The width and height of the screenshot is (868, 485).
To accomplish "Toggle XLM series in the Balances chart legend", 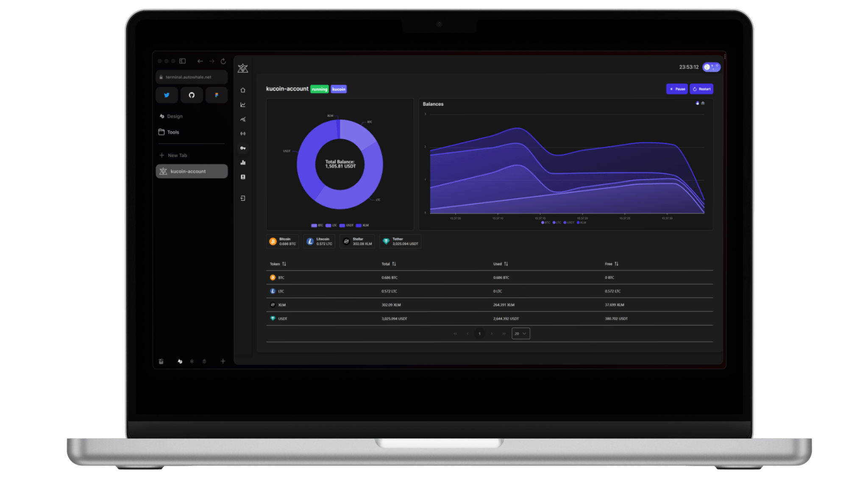I will click(581, 223).
